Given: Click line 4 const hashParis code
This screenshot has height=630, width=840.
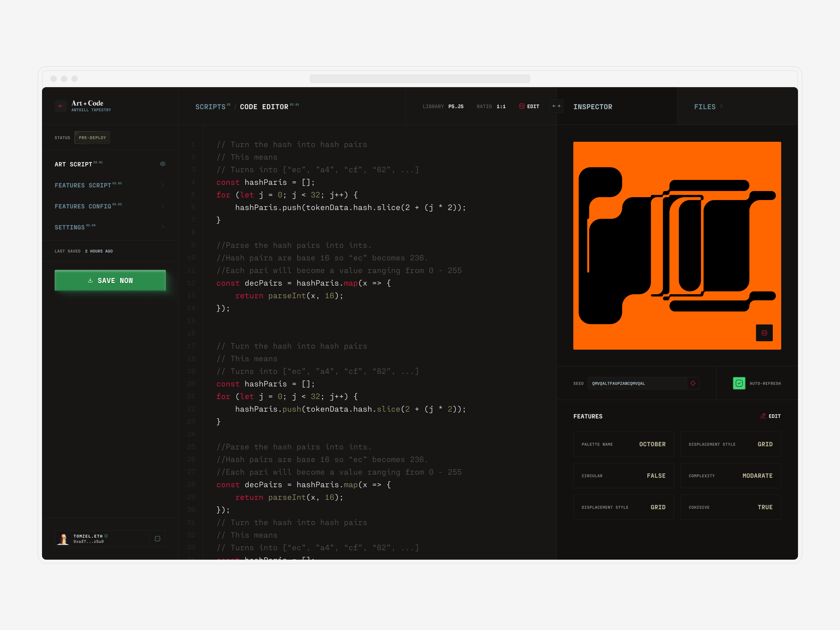Looking at the screenshot, I should tap(265, 182).
